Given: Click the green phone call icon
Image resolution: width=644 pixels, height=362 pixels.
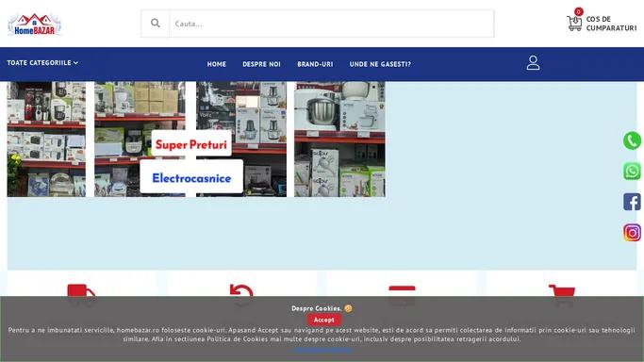Looking at the screenshot, I should (632, 140).
